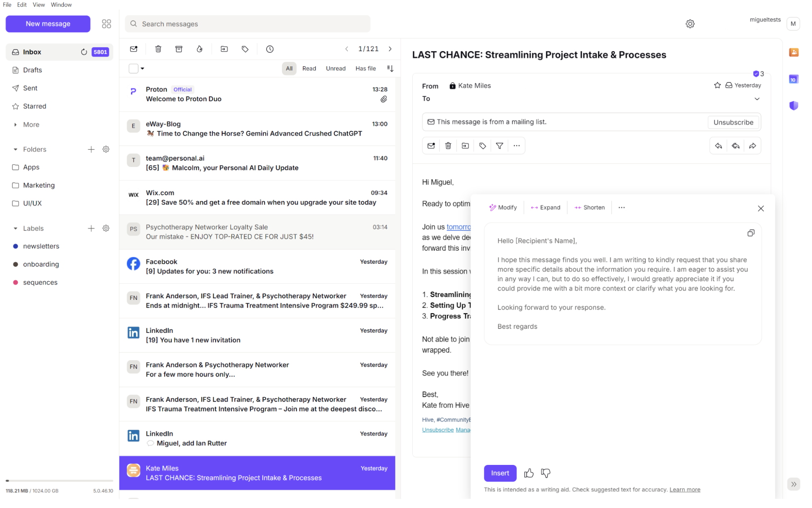Click the Search messages field
This screenshot has height=508, width=812.
(x=247, y=24)
